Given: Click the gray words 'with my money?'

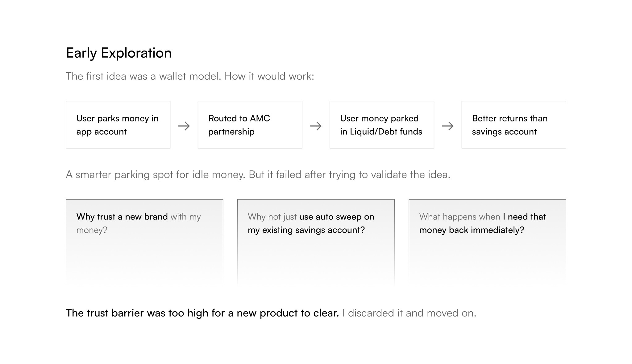Looking at the screenshot, I should coord(185,217).
